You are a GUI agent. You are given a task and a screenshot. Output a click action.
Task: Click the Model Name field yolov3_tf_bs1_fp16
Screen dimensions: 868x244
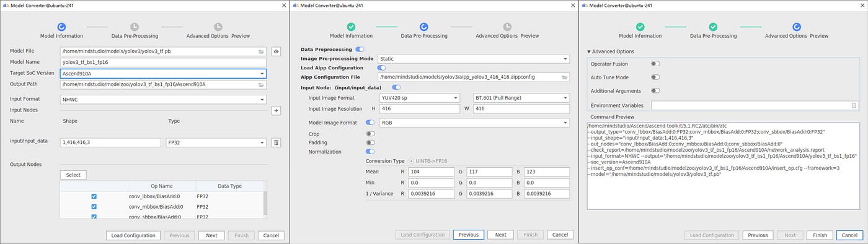tap(164, 63)
